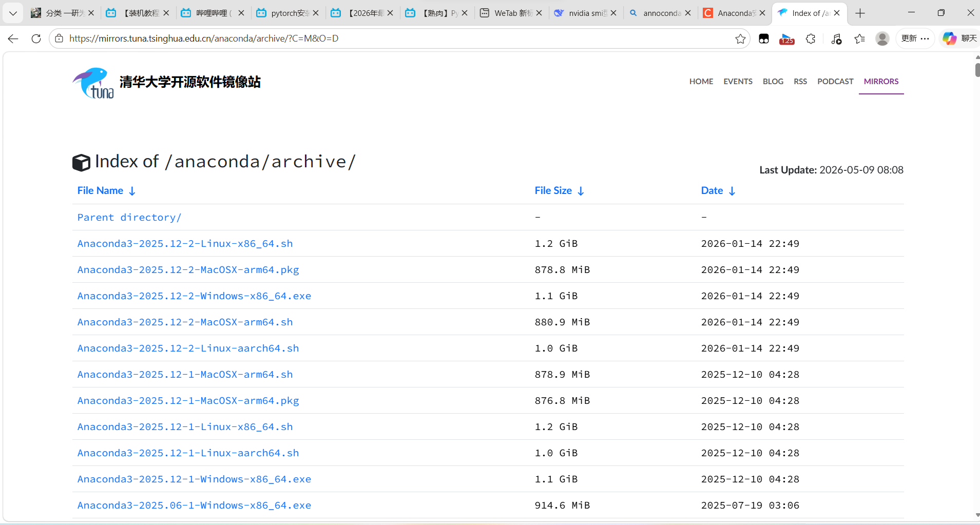This screenshot has width=980, height=525.
Task: Download Anaconda3-2025.12-1-Windows-x86_64.exe
Action: coord(194,479)
